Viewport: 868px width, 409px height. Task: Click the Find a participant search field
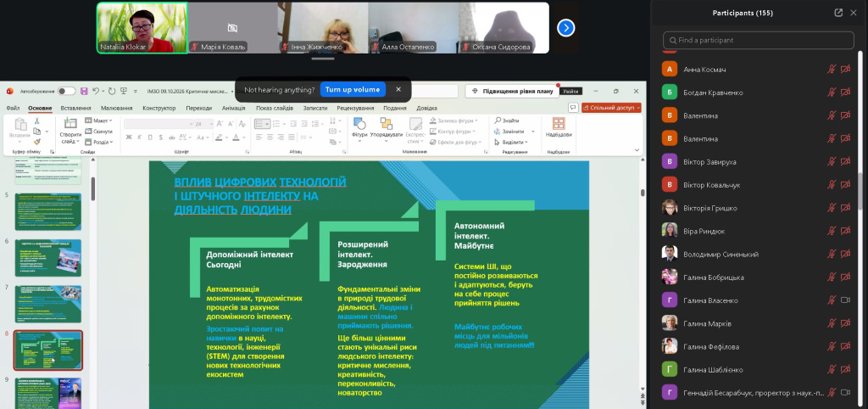759,40
